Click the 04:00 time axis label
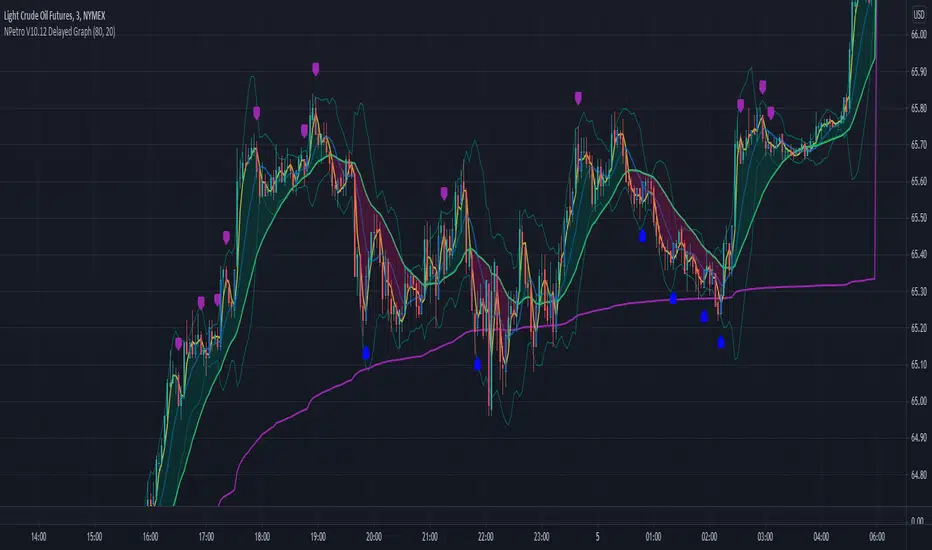The height and width of the screenshot is (550, 932). click(821, 537)
